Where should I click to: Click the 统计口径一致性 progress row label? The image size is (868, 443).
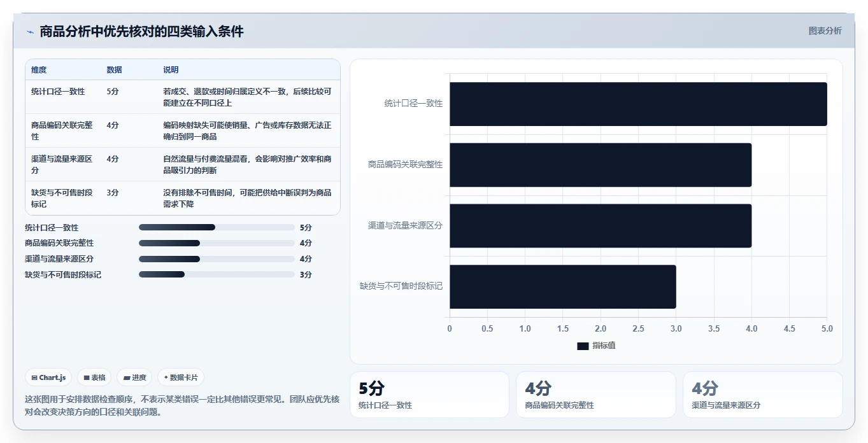click(52, 228)
